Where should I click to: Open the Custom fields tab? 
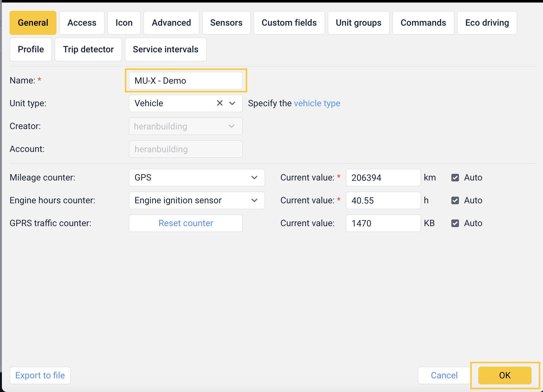(x=289, y=23)
